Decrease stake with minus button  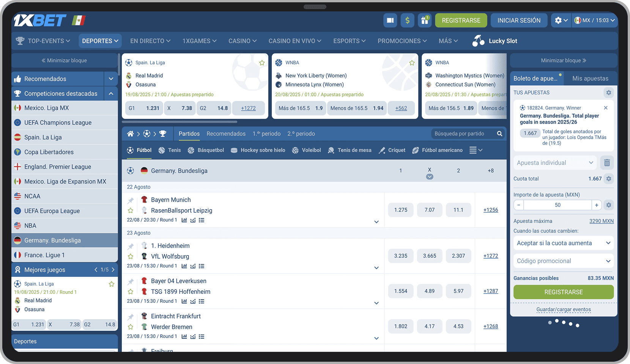pos(518,205)
